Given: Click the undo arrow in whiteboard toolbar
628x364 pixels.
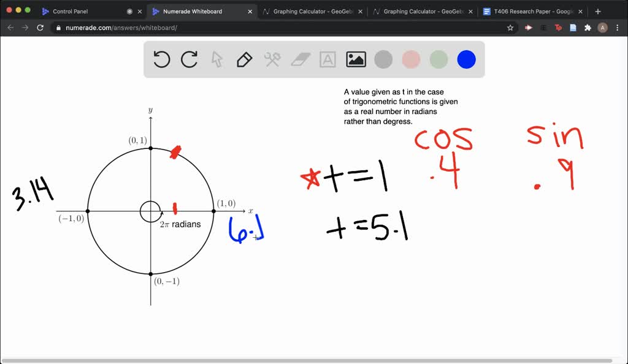Looking at the screenshot, I should (x=161, y=59).
